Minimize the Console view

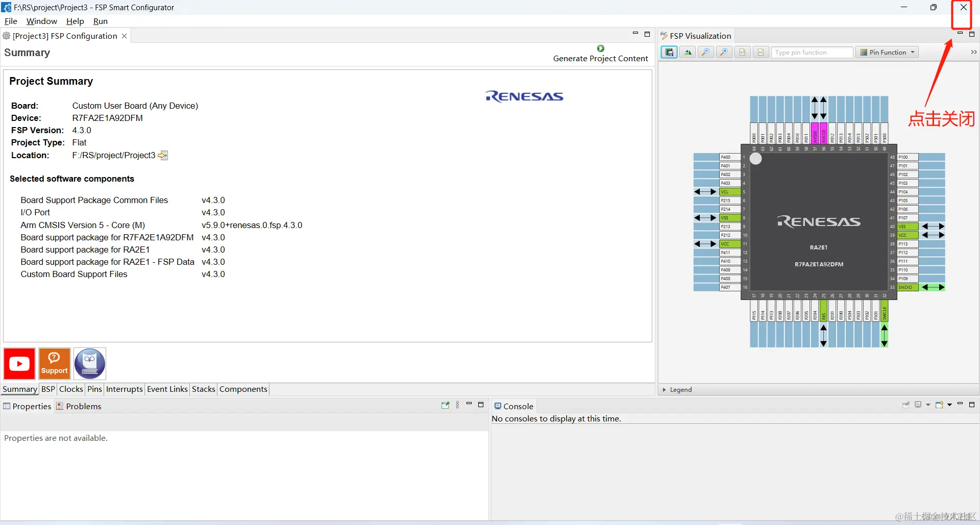point(960,404)
